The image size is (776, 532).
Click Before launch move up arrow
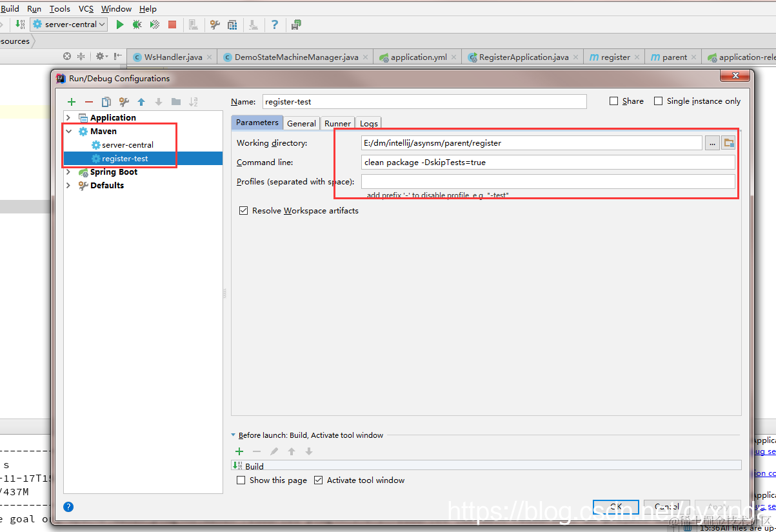(292, 451)
